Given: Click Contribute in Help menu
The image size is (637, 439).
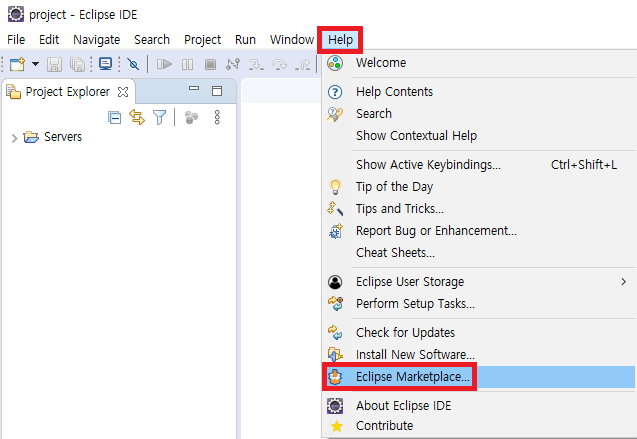Looking at the screenshot, I should pos(479,426).
